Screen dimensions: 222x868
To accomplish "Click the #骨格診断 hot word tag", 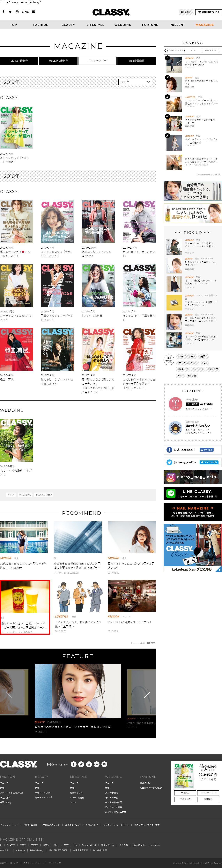I will click(183, 369).
